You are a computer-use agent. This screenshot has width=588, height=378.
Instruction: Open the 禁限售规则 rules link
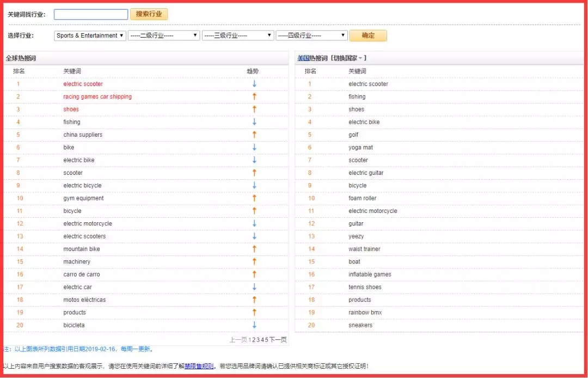click(x=199, y=366)
